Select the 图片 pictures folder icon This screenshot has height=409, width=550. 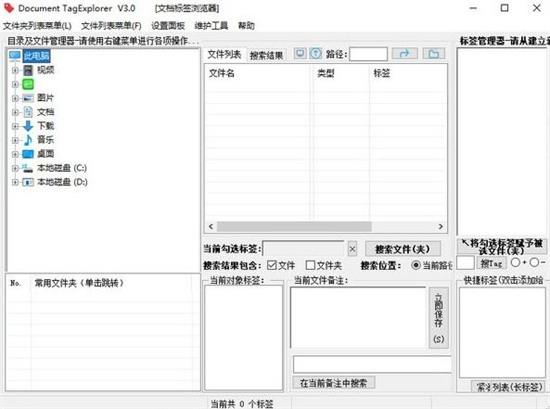pyautogui.click(x=28, y=98)
